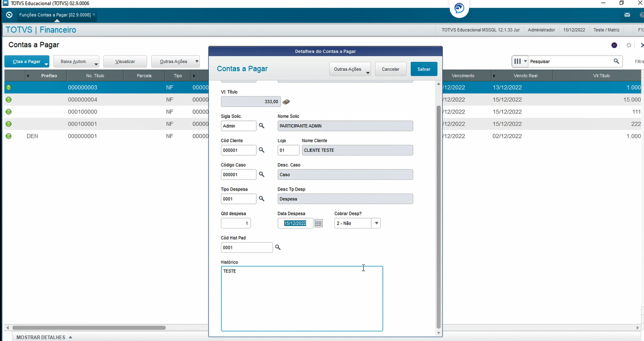The image size is (644, 341).
Task: Click green status dot of title 000000004
Action: pyautogui.click(x=8, y=99)
